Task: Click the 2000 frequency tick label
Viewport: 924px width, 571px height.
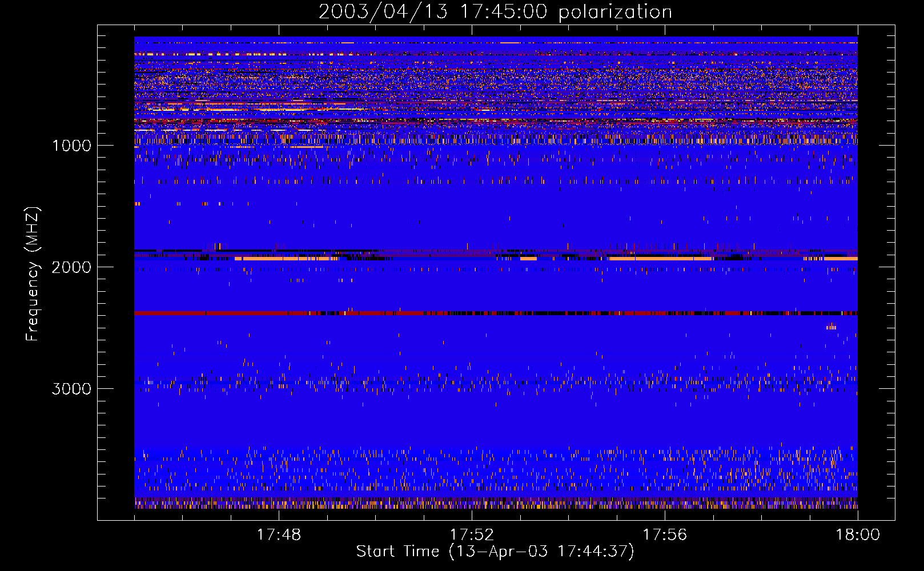Action: [71, 267]
